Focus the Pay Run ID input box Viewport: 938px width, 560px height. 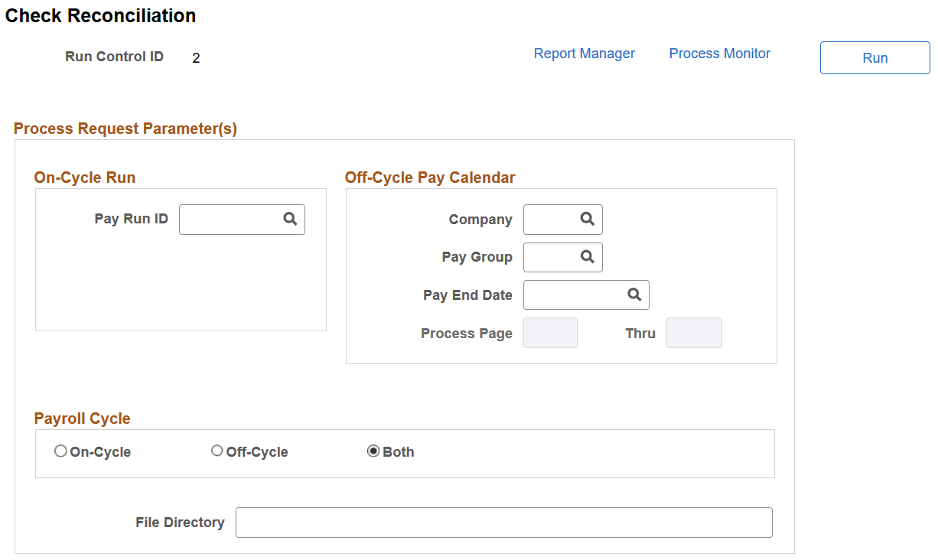[x=230, y=220]
